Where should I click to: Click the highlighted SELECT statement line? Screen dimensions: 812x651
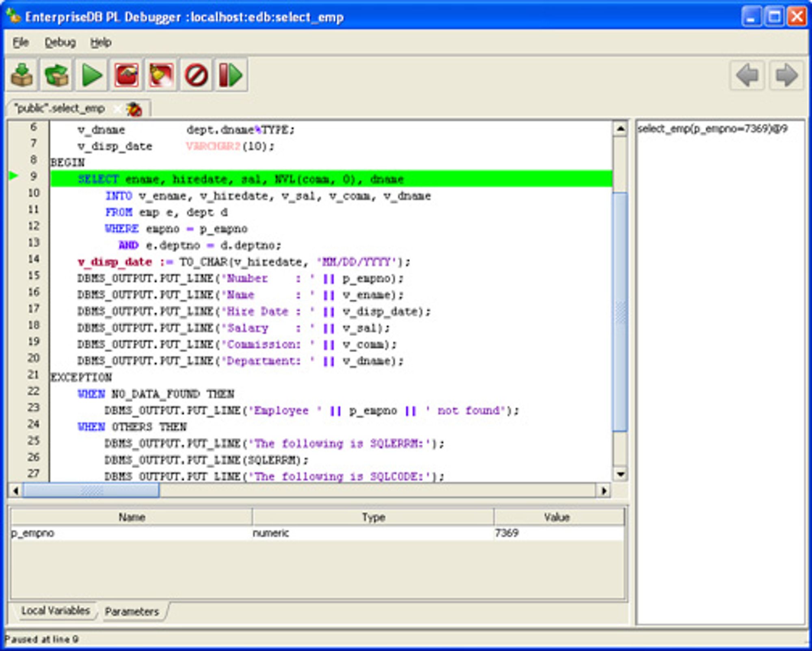tap(331, 179)
